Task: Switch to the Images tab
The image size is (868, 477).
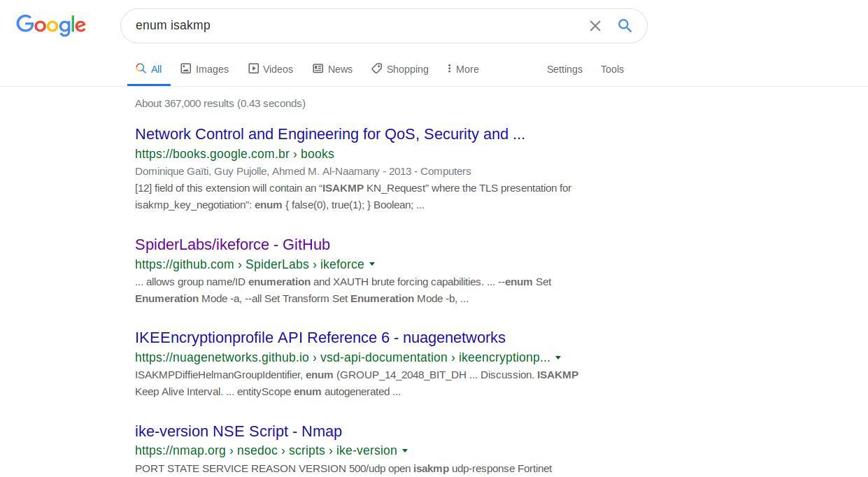Action: [x=204, y=69]
